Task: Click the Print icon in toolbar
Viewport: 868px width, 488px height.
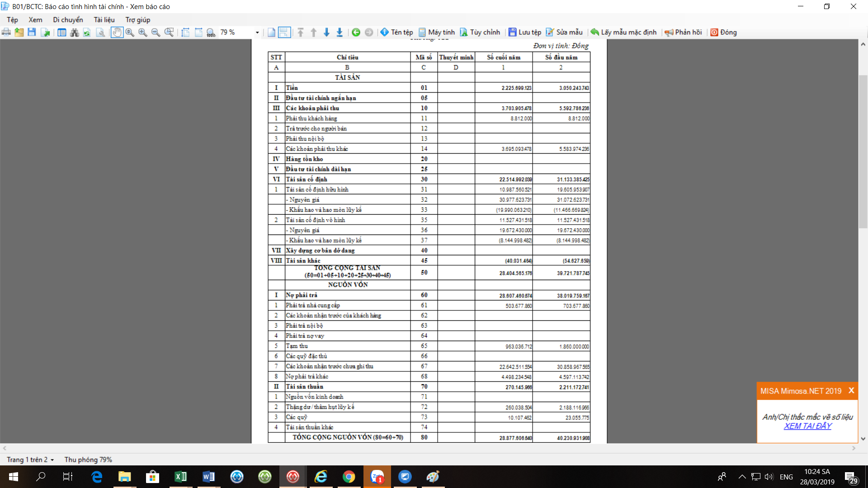Action: tap(6, 32)
